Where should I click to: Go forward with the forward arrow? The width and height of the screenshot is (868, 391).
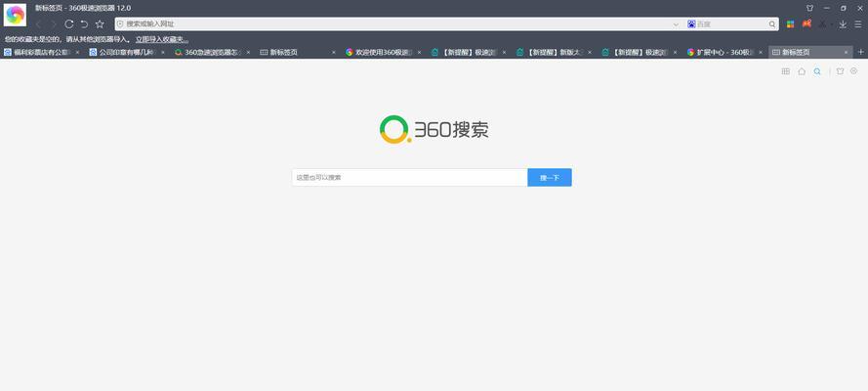(53, 24)
